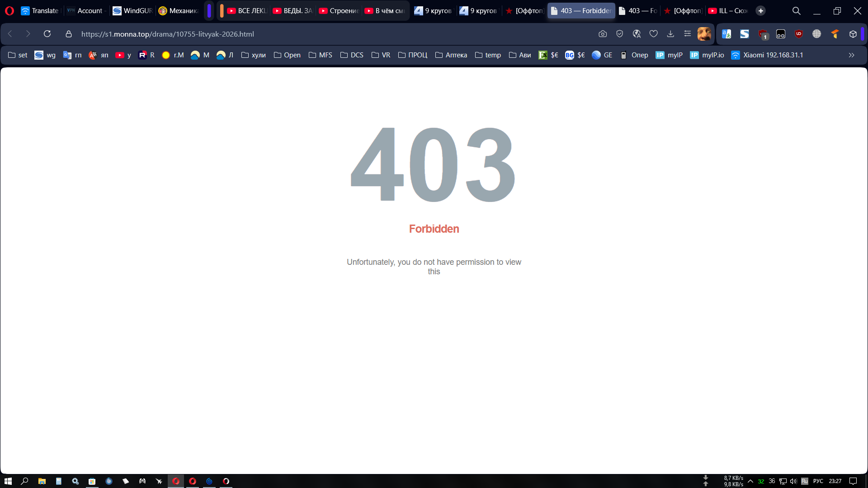Open the uBlock Origin extension
This screenshot has width=868, height=488.
click(x=799, y=34)
